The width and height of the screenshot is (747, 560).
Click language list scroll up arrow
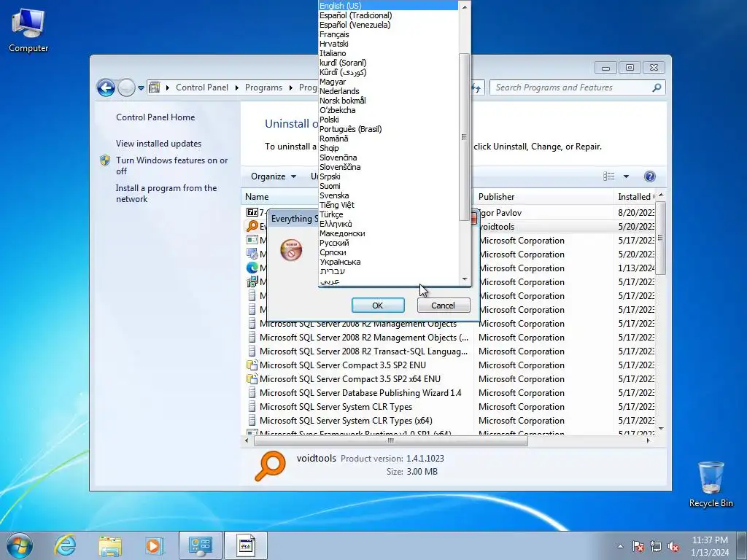(465, 7)
